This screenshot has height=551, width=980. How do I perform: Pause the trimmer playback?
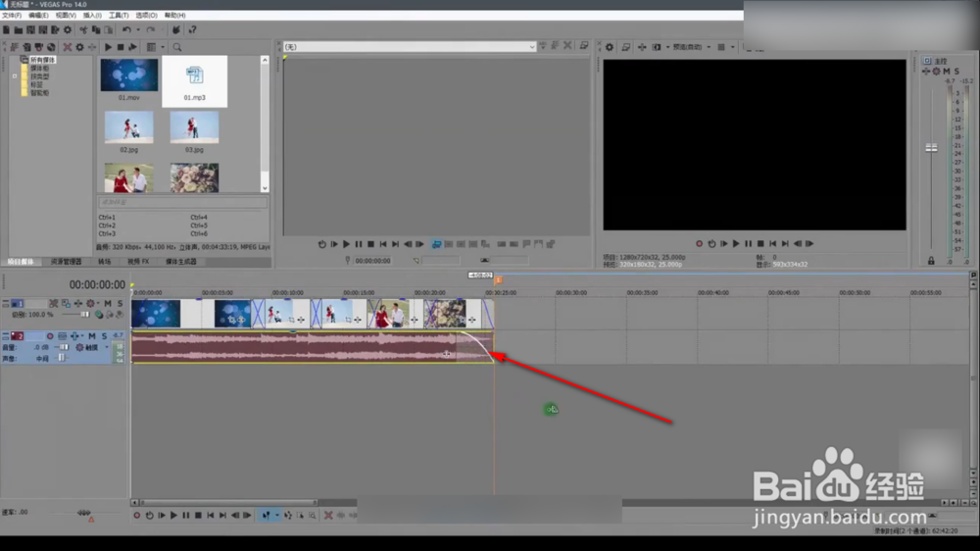click(358, 244)
